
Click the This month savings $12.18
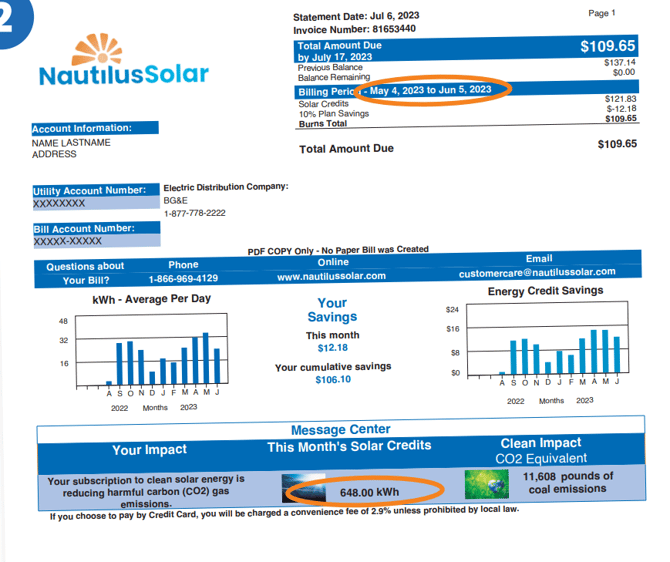[x=332, y=348]
